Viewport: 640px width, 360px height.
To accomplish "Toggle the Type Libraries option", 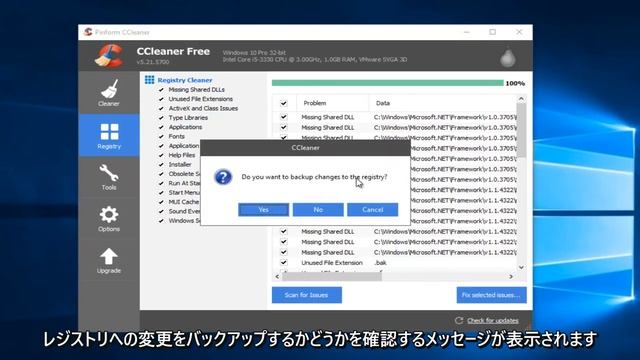I will [161, 118].
